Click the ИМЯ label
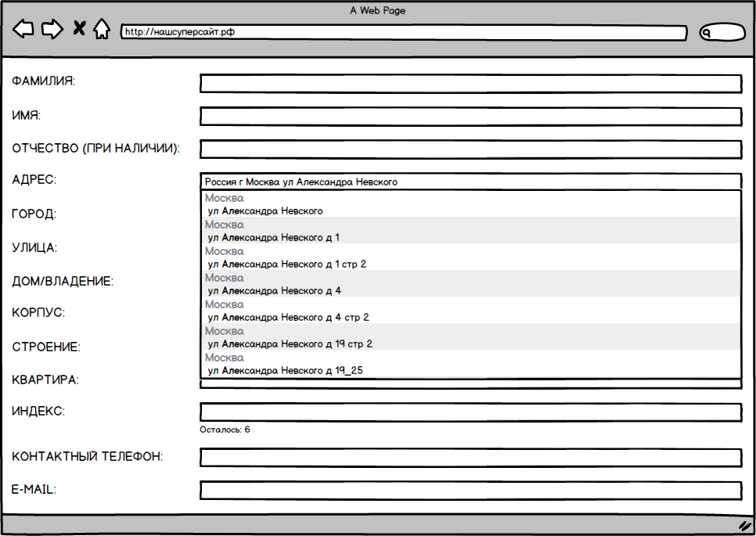 tap(26, 116)
